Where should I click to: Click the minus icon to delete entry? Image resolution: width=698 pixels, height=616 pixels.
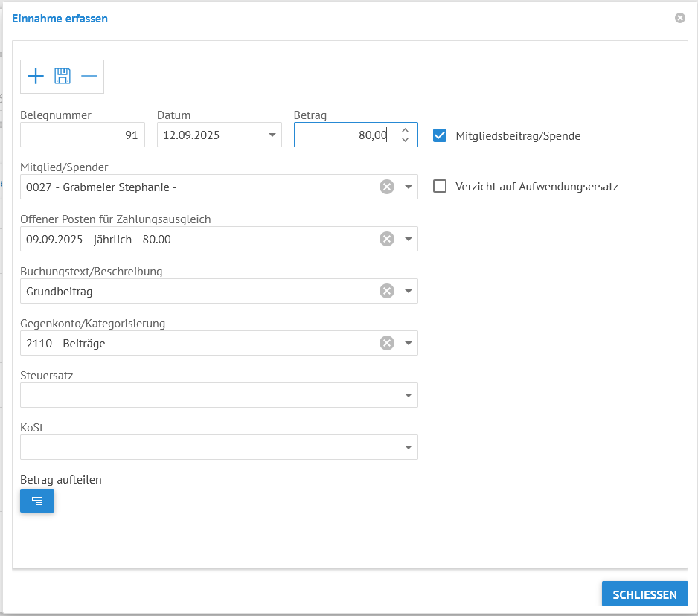click(x=89, y=76)
